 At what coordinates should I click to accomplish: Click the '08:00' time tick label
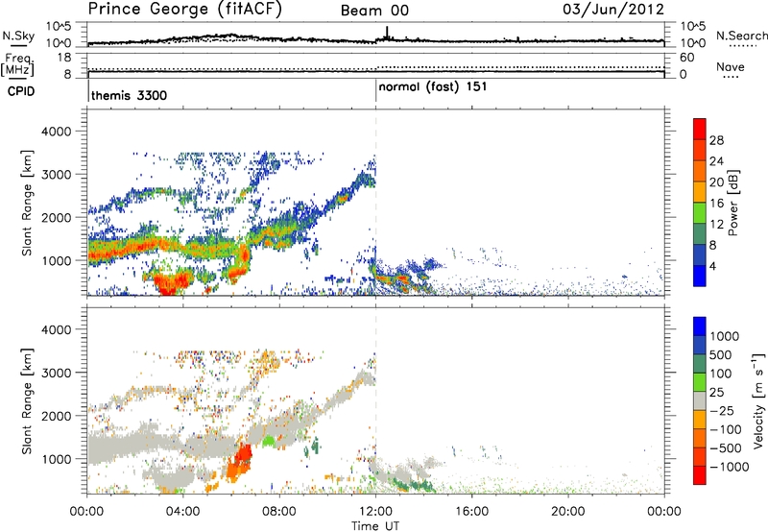click(279, 512)
